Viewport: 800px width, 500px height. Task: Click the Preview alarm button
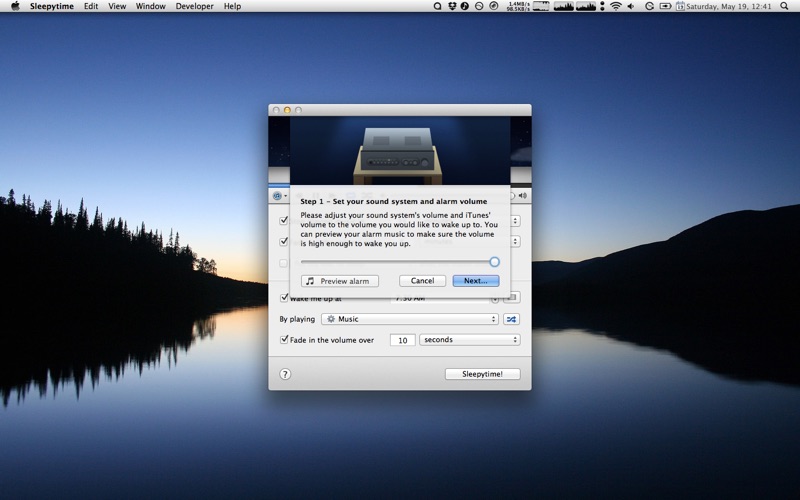pos(340,281)
